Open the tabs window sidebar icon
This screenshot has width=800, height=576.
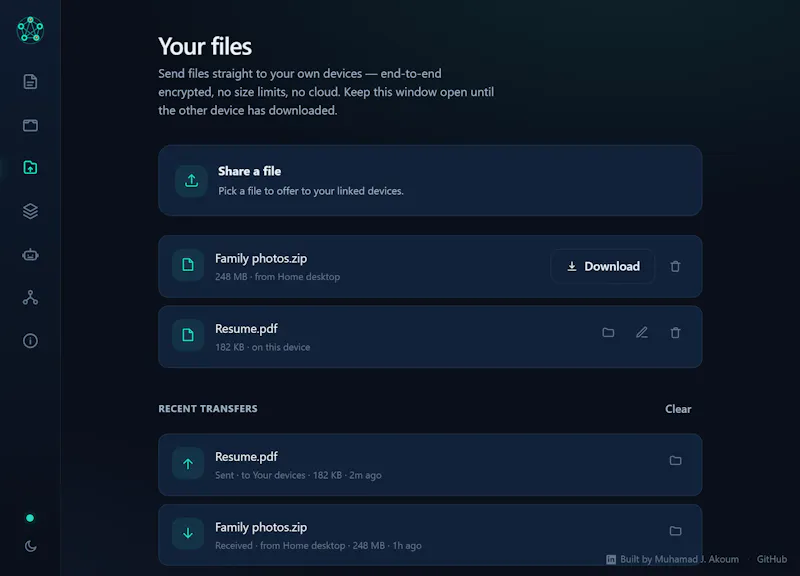pyautogui.click(x=30, y=125)
